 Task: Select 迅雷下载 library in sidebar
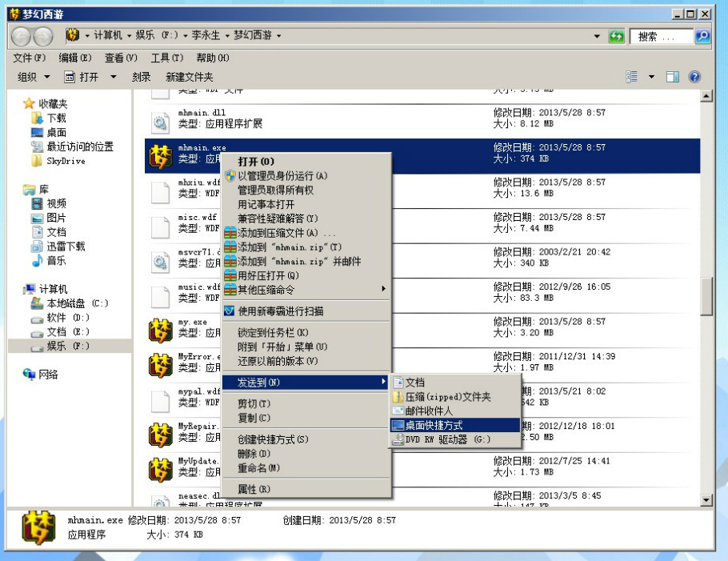(58, 246)
